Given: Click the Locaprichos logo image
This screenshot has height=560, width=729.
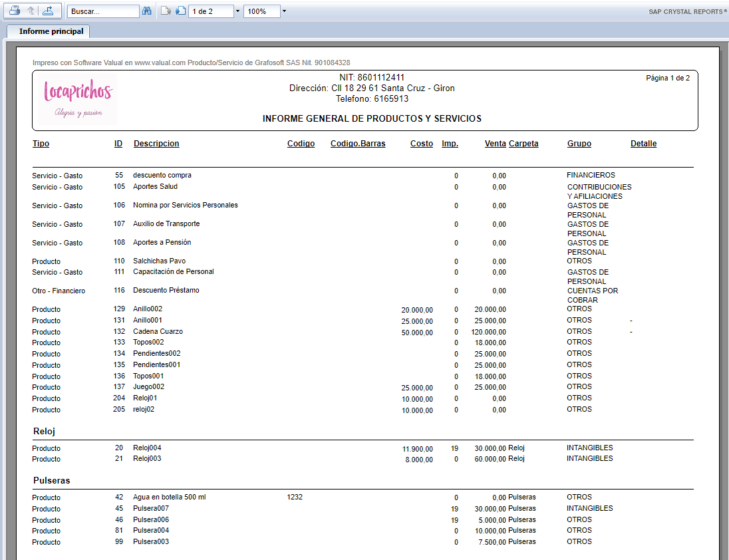Looking at the screenshot, I should tap(77, 100).
